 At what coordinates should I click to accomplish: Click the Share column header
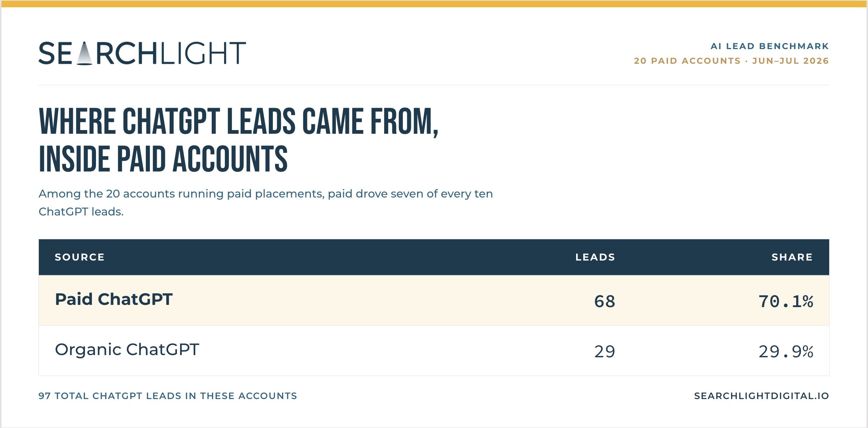(792, 257)
